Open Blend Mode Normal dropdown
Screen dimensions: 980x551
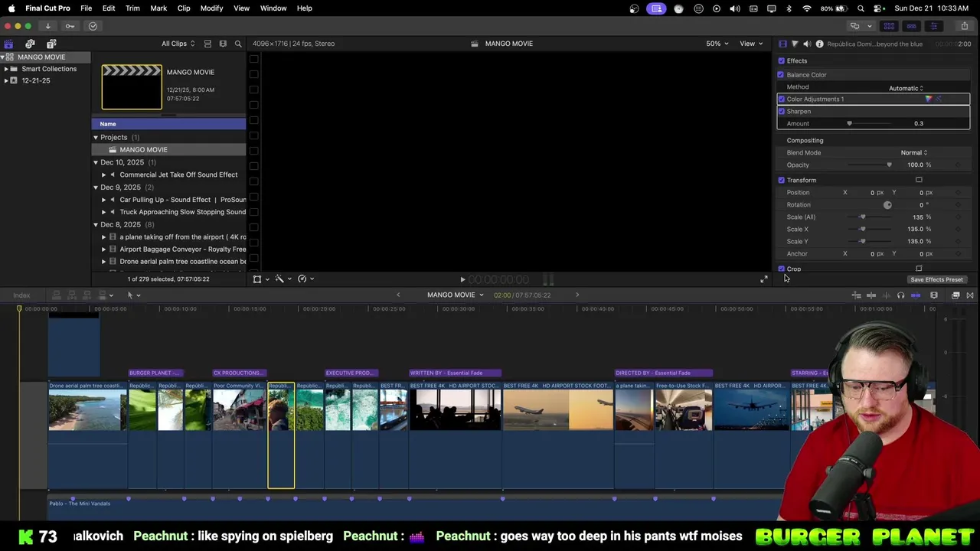(x=913, y=152)
